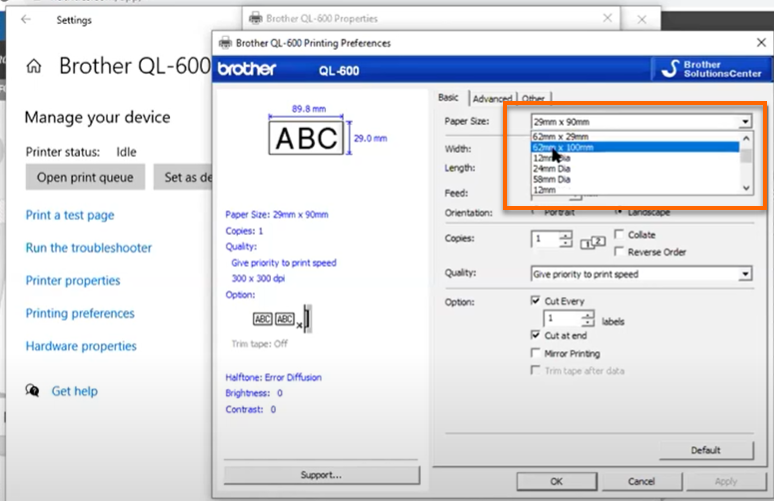Click the ABC label preview image
The image size is (774, 501).
pos(307,138)
